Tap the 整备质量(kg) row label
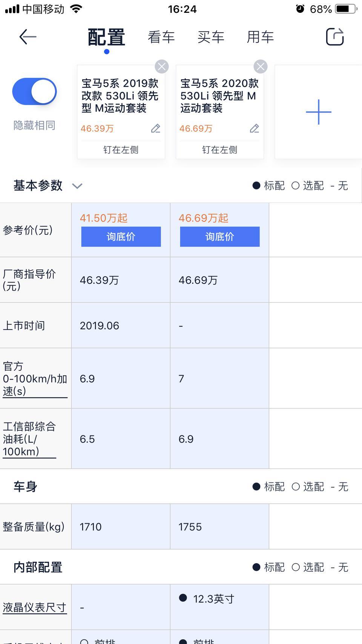The image size is (362, 644). (x=34, y=527)
